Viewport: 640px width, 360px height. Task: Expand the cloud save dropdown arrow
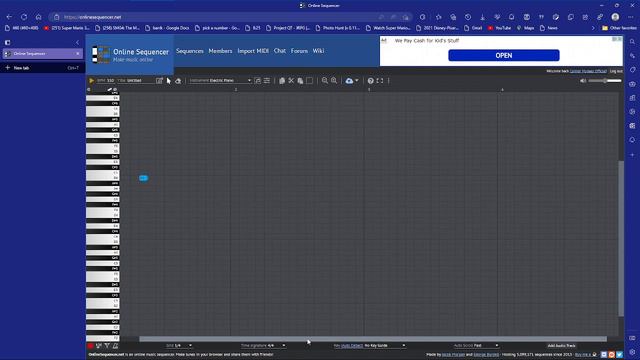pyautogui.click(x=357, y=81)
